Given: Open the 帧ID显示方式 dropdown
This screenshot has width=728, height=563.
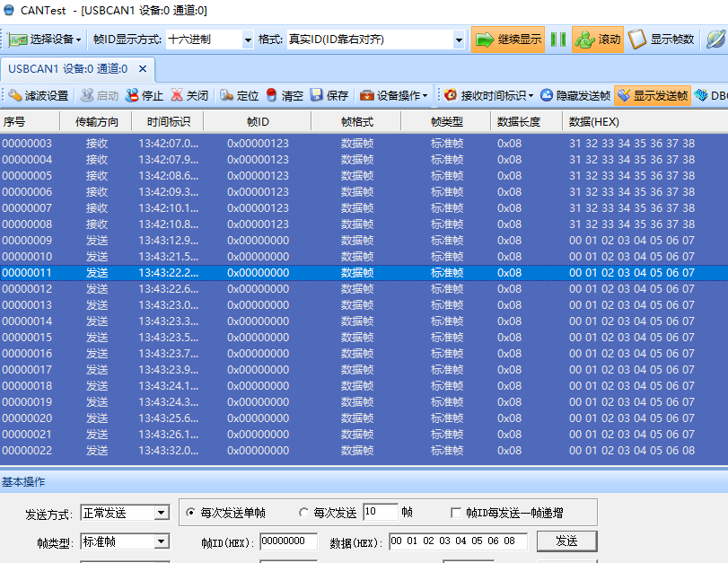Looking at the screenshot, I should tap(248, 40).
